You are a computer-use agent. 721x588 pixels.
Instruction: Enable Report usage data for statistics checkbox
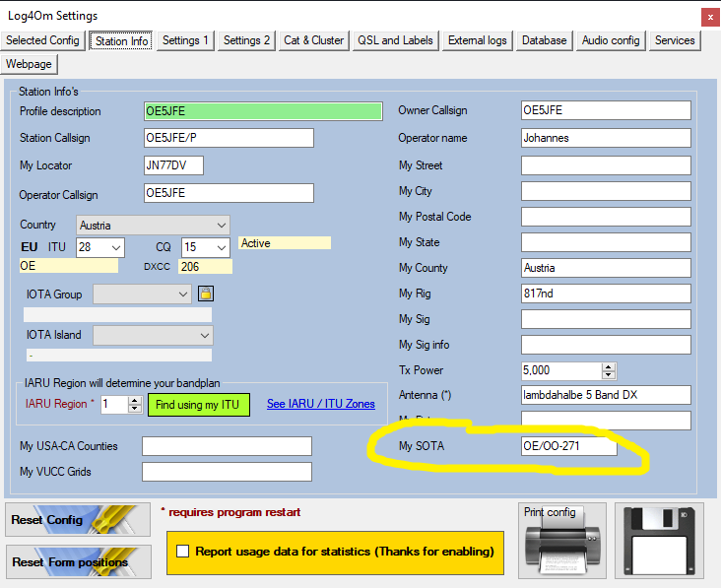coord(182,551)
